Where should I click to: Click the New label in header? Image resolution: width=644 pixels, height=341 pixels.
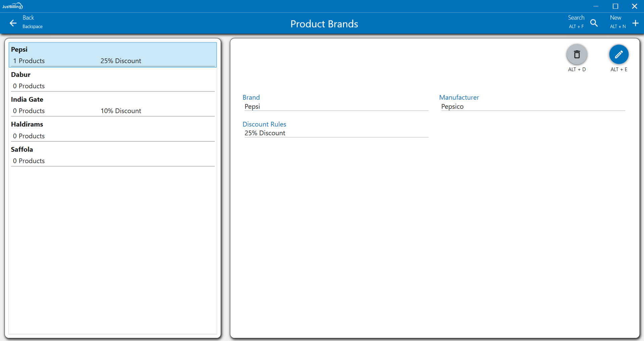(x=615, y=18)
